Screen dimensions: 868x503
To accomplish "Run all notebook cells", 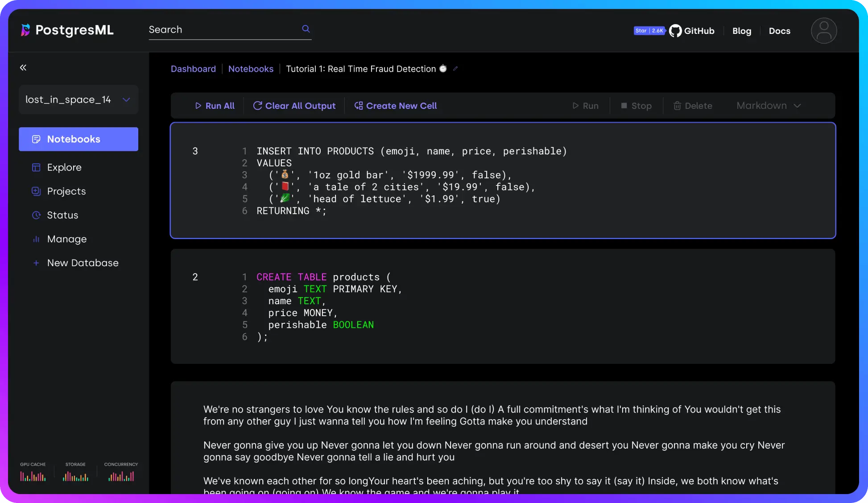I will [x=215, y=106].
